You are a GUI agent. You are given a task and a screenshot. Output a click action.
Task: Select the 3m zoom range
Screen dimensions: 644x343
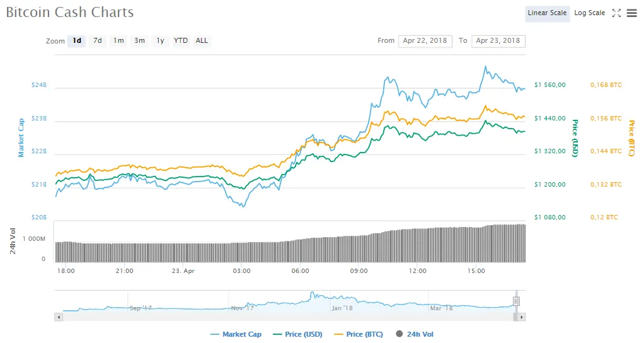(140, 40)
